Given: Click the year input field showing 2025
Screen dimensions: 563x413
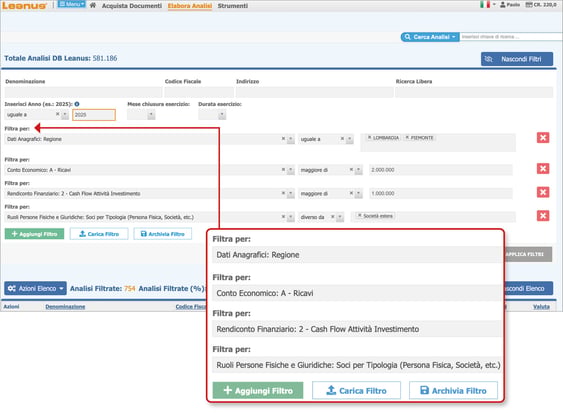Looking at the screenshot, I should point(94,115).
